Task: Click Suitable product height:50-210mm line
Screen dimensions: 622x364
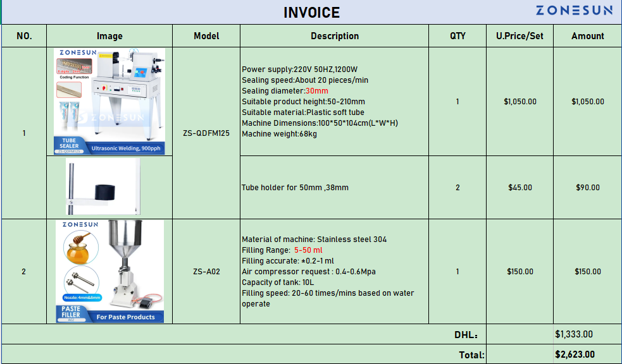Action: tap(303, 101)
